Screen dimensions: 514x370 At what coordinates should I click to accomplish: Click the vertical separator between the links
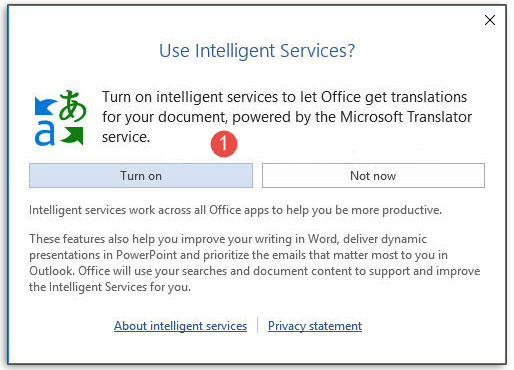click(257, 325)
